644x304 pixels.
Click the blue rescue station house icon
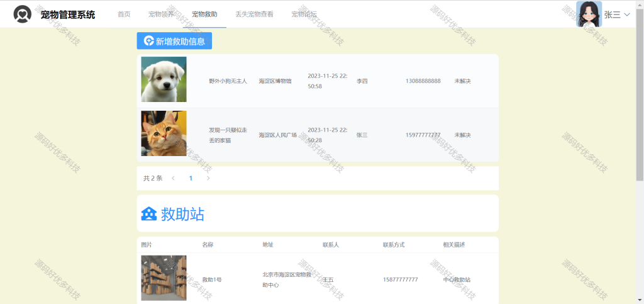[149, 213]
